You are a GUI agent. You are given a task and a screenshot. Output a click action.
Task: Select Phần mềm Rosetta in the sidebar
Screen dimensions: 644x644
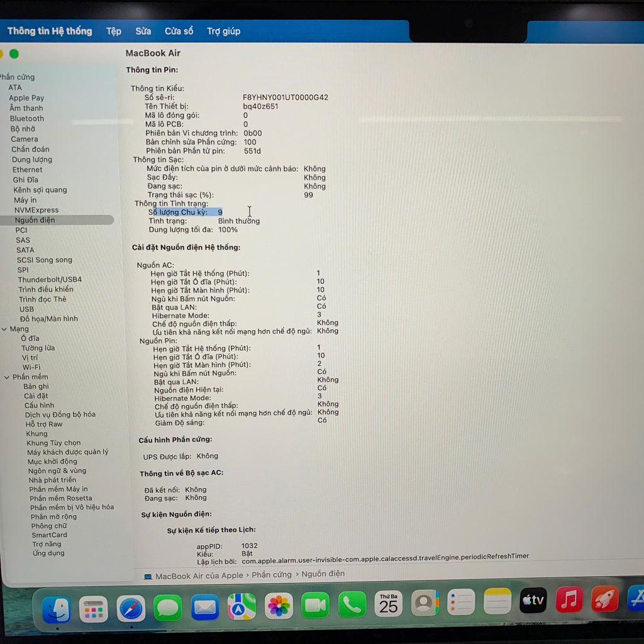pos(61,498)
